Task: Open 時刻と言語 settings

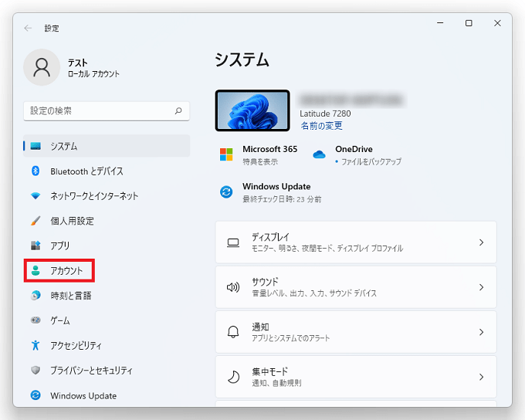Action: (107, 296)
